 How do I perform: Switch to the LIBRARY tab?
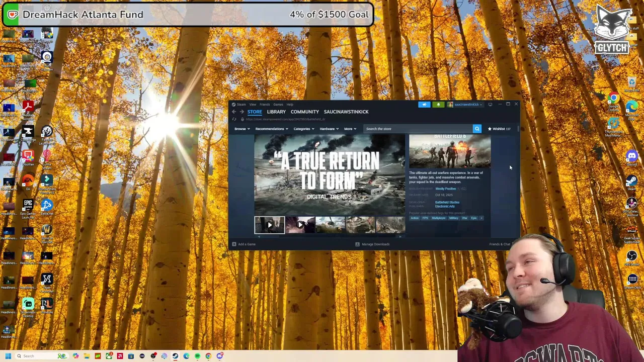(276, 112)
